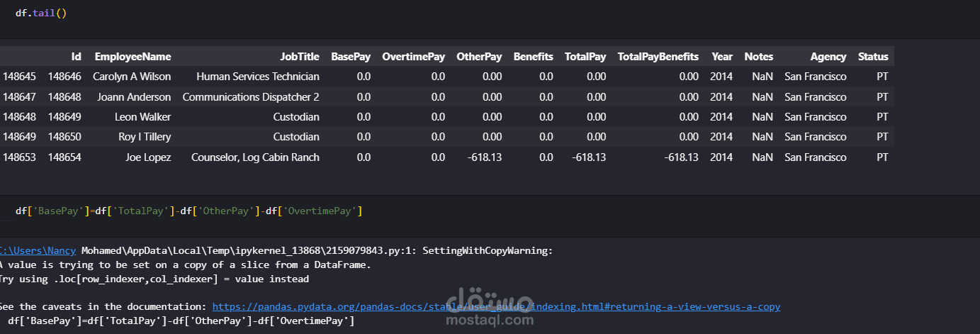The image size is (980, 334).
Task: Select the Id value 148650
Action: point(64,137)
